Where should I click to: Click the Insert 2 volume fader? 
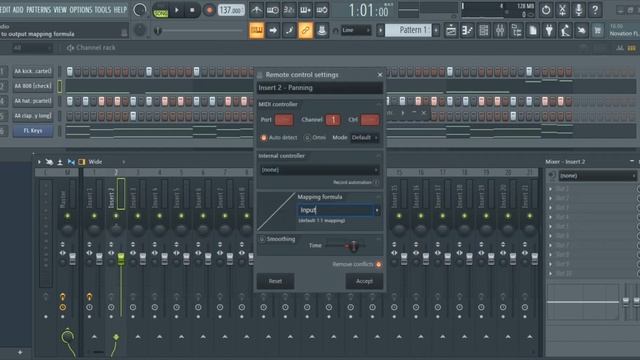pyautogui.click(x=121, y=258)
